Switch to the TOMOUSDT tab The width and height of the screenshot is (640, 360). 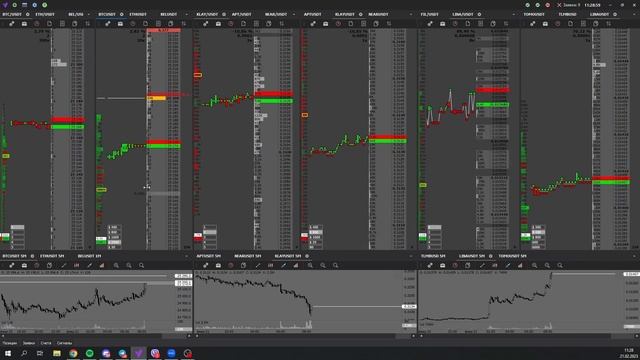534,14
